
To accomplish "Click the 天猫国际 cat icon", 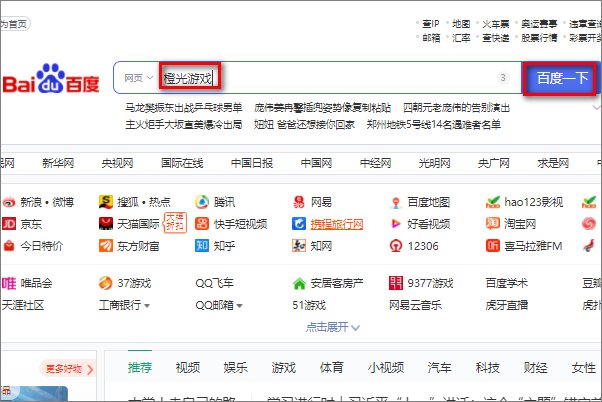I will tap(106, 224).
